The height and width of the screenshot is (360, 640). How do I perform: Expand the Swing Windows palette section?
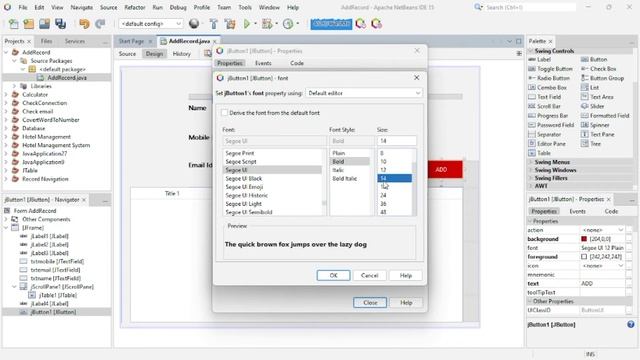[x=531, y=170]
